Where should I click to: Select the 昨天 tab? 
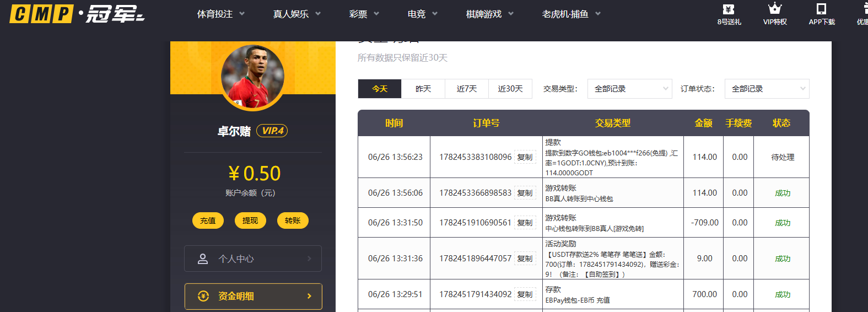(423, 89)
